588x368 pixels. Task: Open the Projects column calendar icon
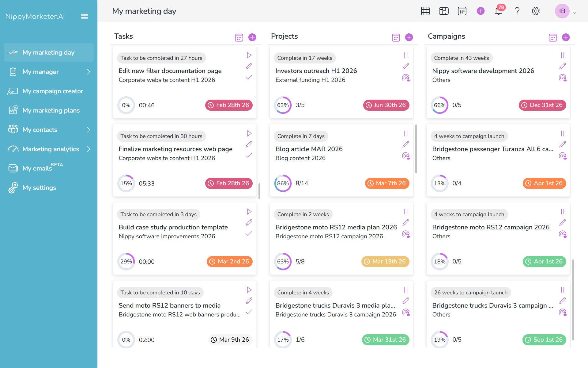396,37
